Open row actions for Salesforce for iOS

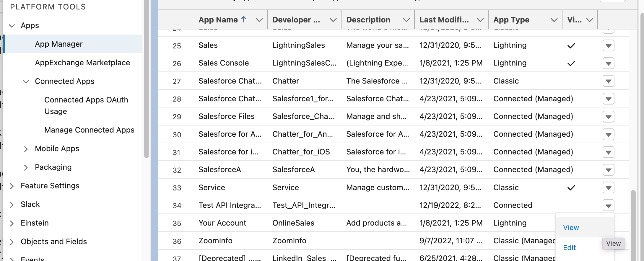[x=608, y=152]
